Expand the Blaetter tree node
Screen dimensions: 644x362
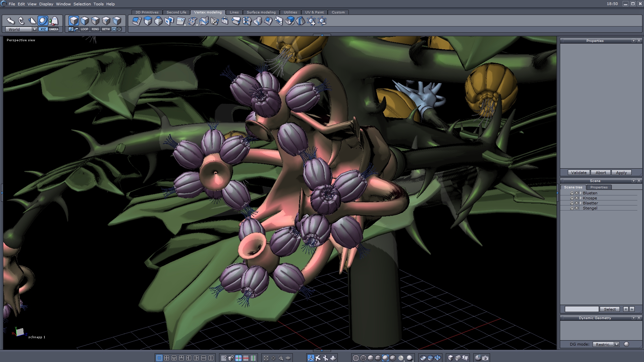click(x=581, y=203)
